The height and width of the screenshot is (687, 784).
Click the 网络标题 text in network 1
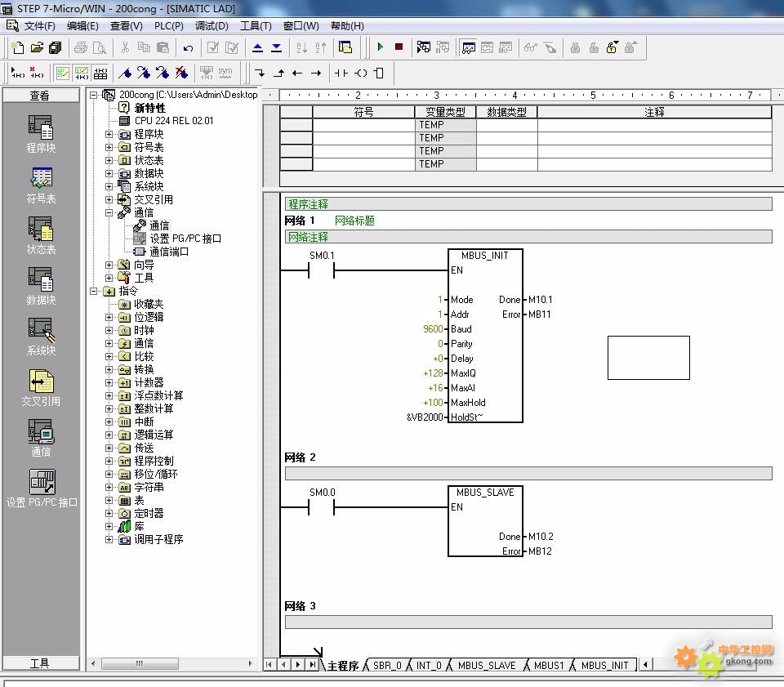click(354, 221)
